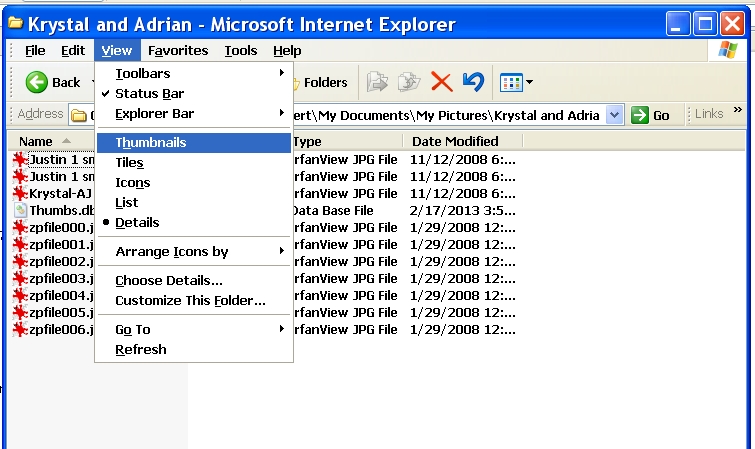
Task: Open the File menu
Action: pos(35,51)
